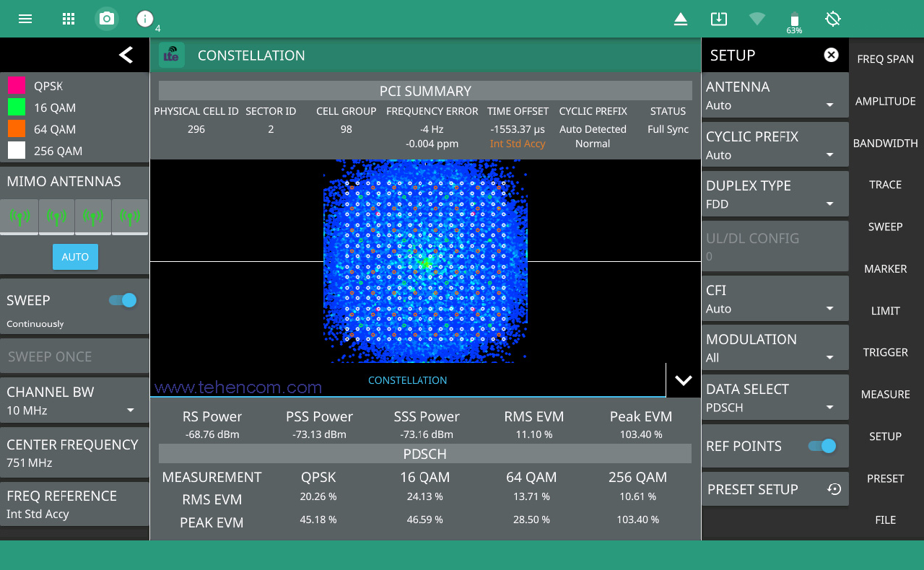Image resolution: width=924 pixels, height=570 pixels.
Task: Click the download/save icon in top bar
Action: tap(718, 19)
